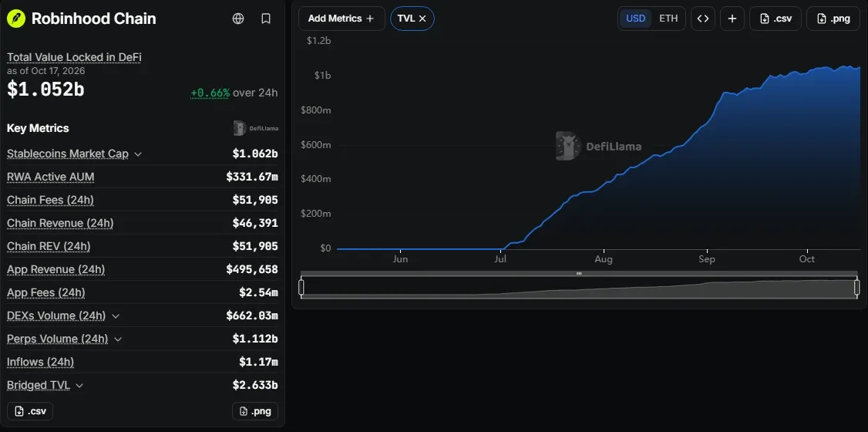Click the Chain Revenue (24h) label
868x432 pixels.
tap(60, 223)
